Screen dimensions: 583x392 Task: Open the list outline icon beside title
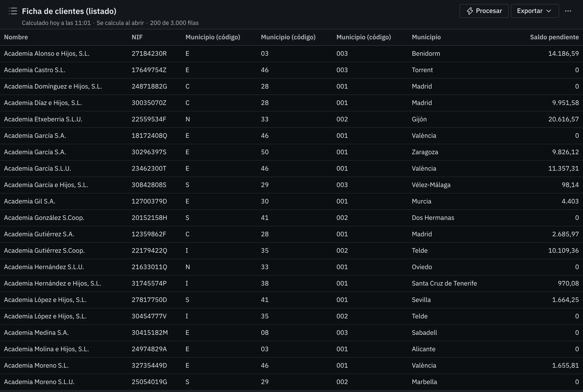13,11
